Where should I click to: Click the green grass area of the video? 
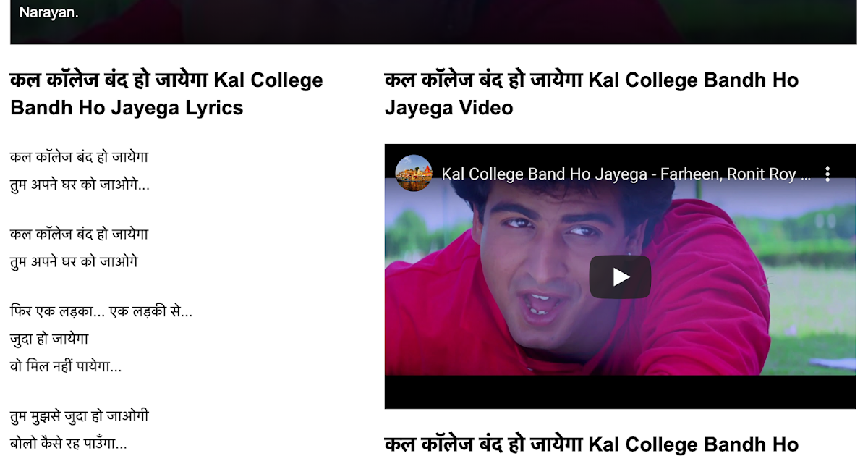pyautogui.click(x=810, y=311)
